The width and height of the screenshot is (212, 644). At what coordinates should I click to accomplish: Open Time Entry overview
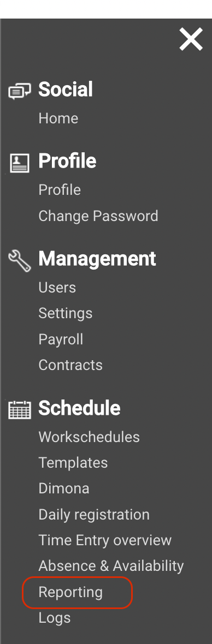point(105,540)
